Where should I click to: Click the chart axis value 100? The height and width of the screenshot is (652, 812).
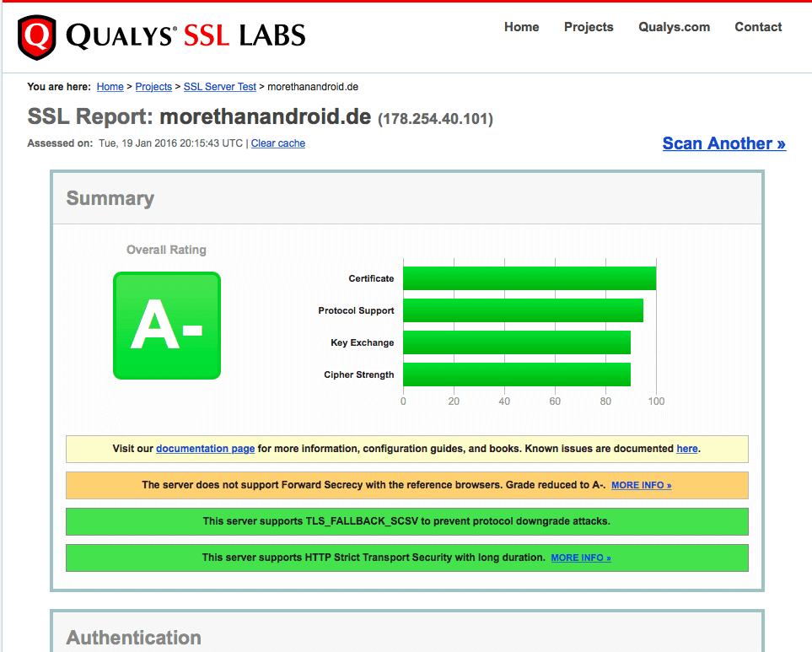tap(656, 401)
